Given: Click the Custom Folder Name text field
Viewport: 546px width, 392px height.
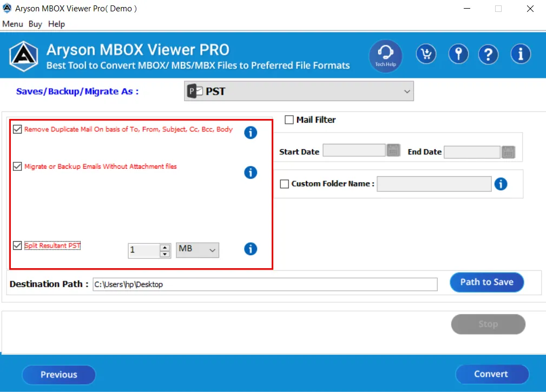Looking at the screenshot, I should 434,184.
